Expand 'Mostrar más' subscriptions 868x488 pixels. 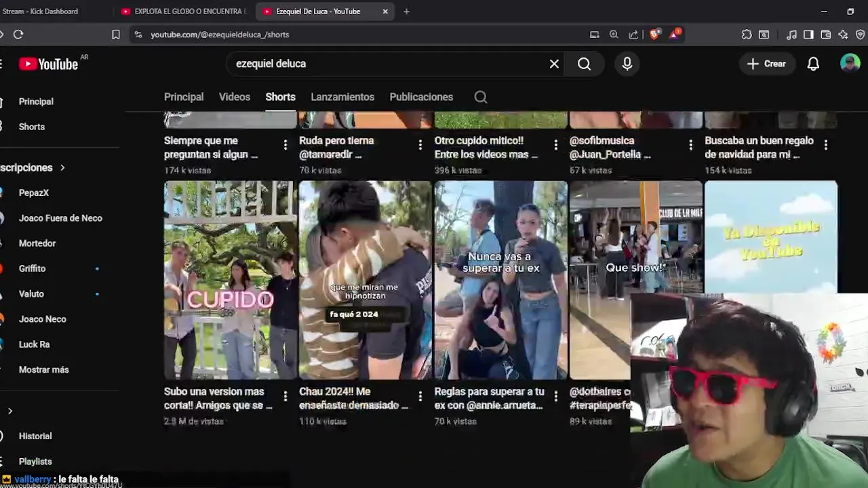(x=44, y=369)
